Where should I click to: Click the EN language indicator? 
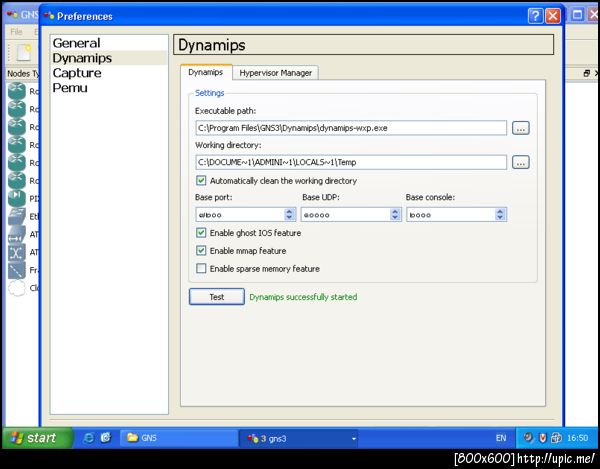pos(501,438)
